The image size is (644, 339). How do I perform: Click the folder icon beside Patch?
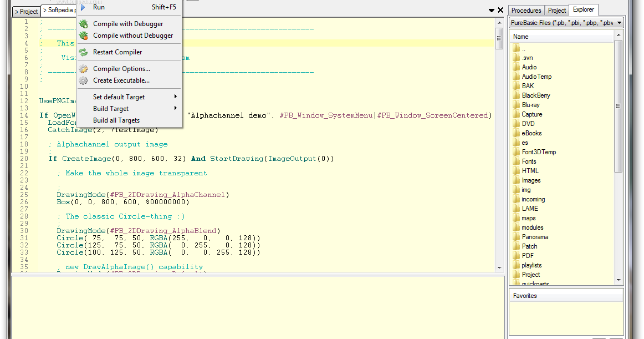point(517,246)
